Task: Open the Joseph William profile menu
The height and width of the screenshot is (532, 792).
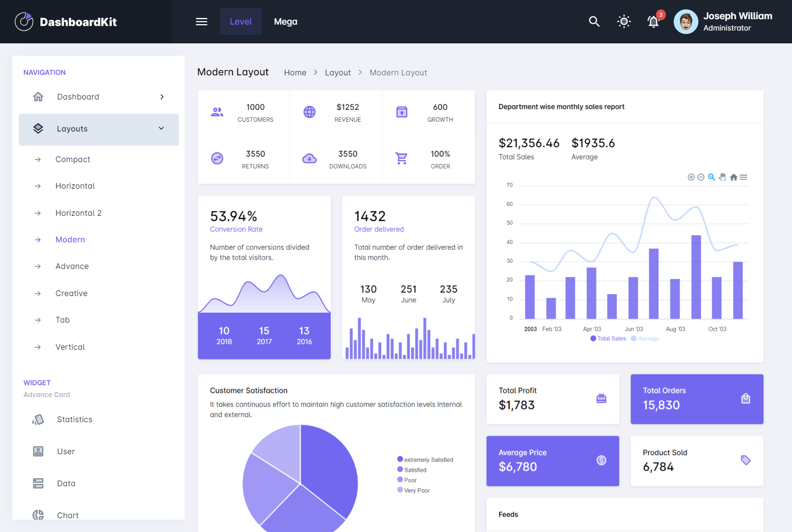Action: (723, 22)
